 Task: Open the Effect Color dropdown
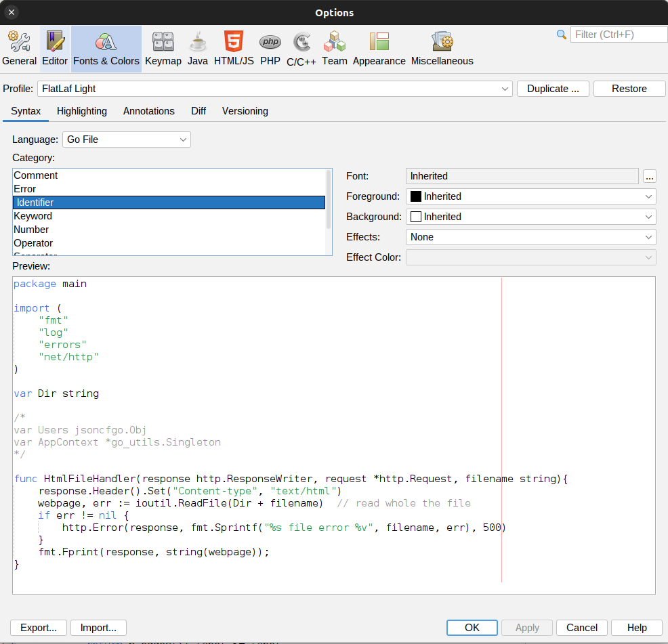(531, 257)
